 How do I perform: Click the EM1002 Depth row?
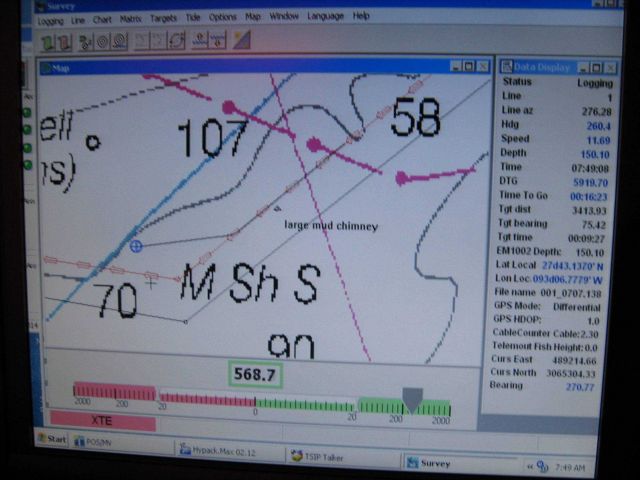click(550, 252)
